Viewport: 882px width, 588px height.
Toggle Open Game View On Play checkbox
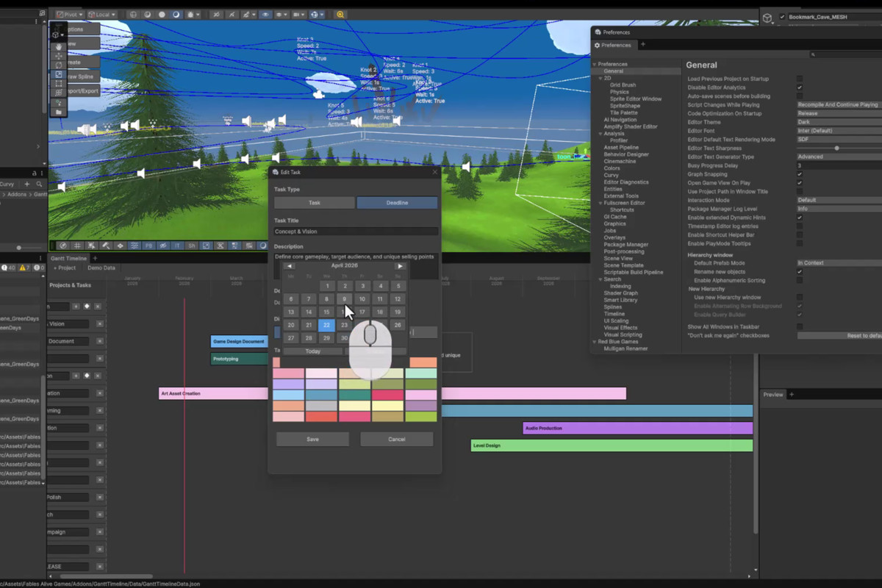(800, 183)
